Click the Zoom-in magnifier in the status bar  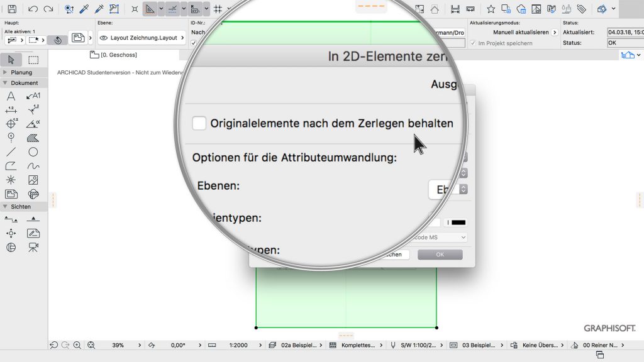coord(77,345)
